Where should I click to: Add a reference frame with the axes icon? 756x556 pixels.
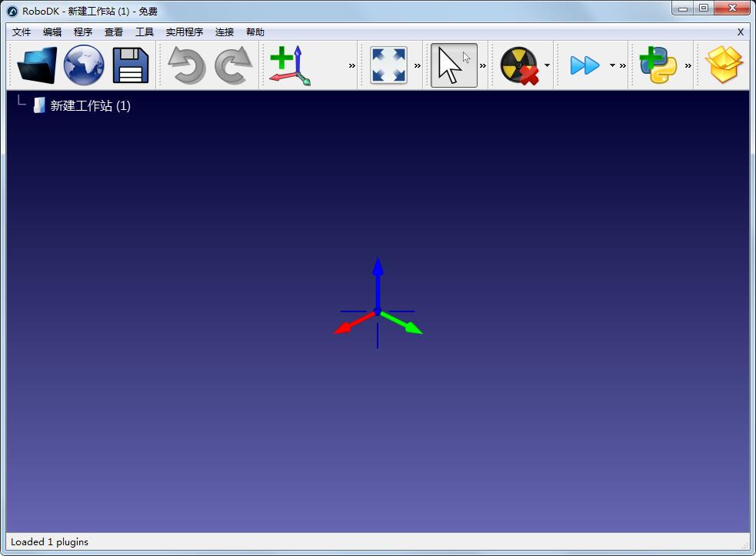pos(290,65)
